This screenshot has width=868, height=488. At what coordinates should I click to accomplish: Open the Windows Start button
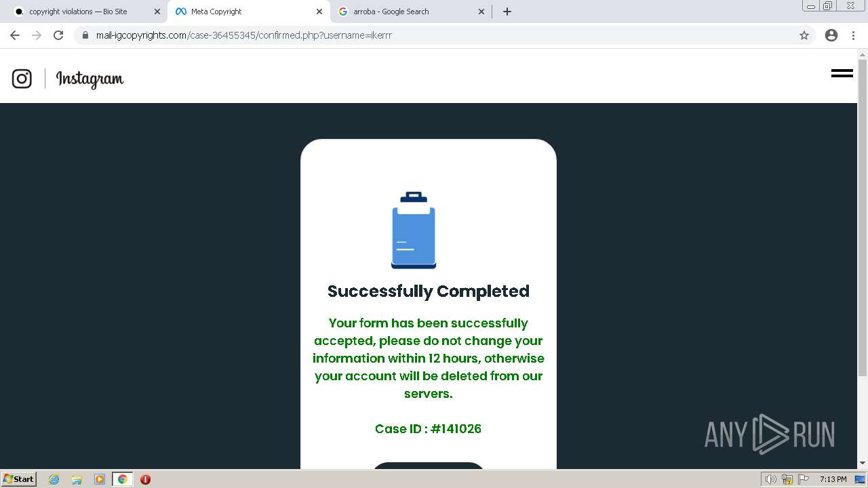click(19, 479)
